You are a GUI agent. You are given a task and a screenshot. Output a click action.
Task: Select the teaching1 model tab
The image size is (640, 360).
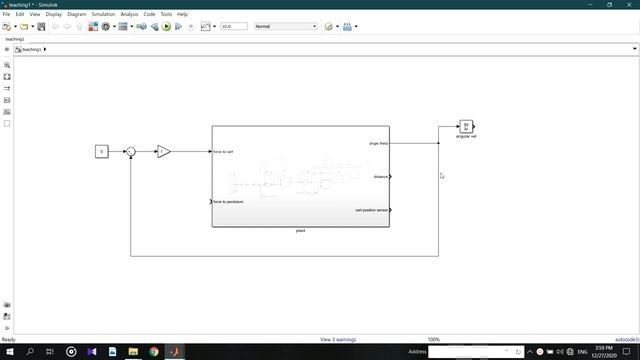point(15,39)
